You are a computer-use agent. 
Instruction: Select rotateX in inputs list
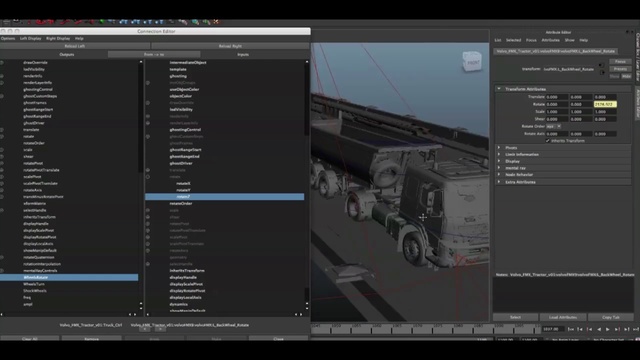click(x=183, y=183)
